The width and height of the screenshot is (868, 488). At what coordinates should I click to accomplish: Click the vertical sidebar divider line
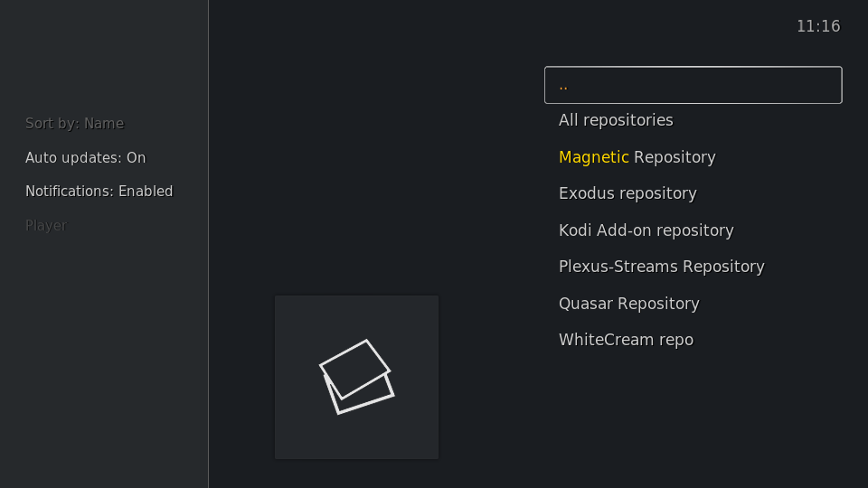208,244
